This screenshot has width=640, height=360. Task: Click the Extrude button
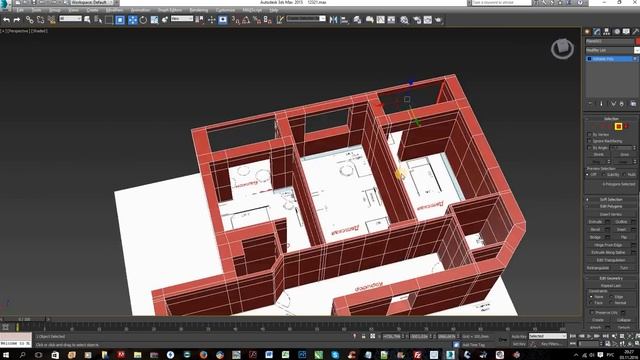(596, 222)
